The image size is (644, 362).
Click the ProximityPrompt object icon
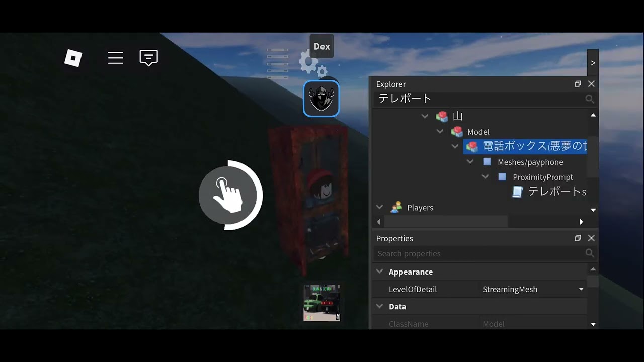502,177
